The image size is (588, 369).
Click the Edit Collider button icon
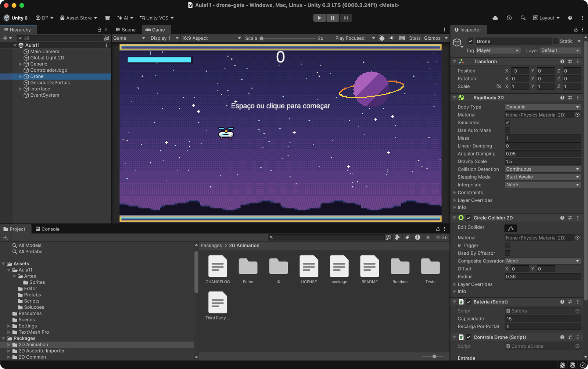510,228
